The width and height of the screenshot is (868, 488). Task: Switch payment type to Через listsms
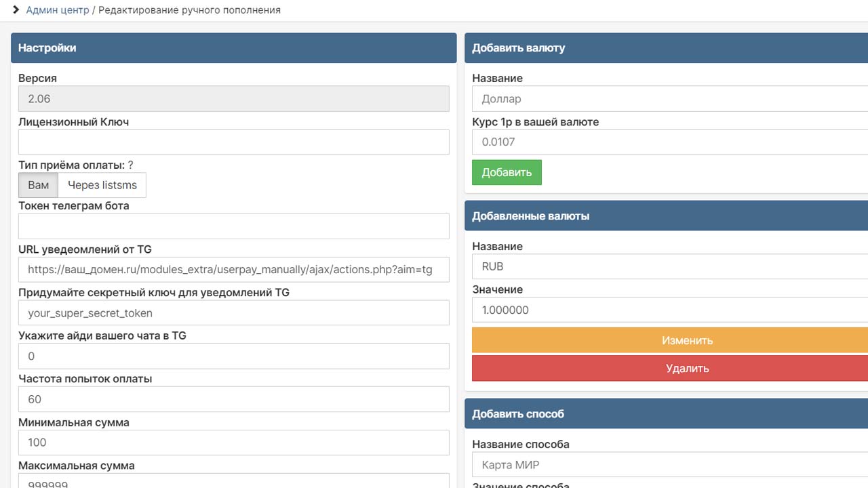[102, 185]
